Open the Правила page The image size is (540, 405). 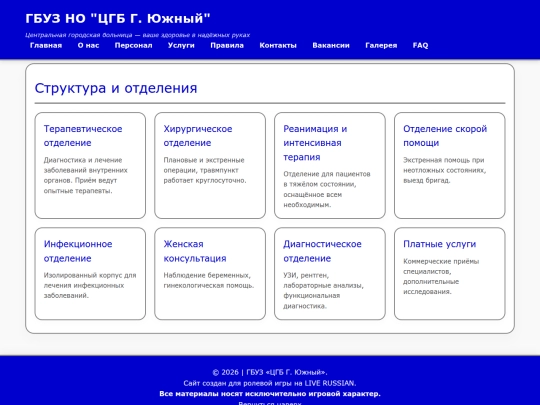pyautogui.click(x=227, y=45)
